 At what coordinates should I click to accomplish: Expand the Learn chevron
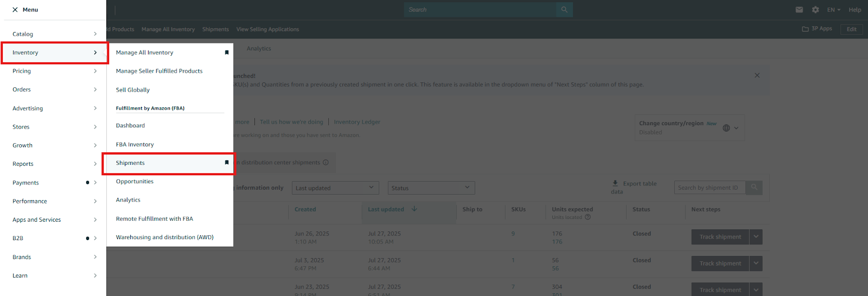pos(95,275)
